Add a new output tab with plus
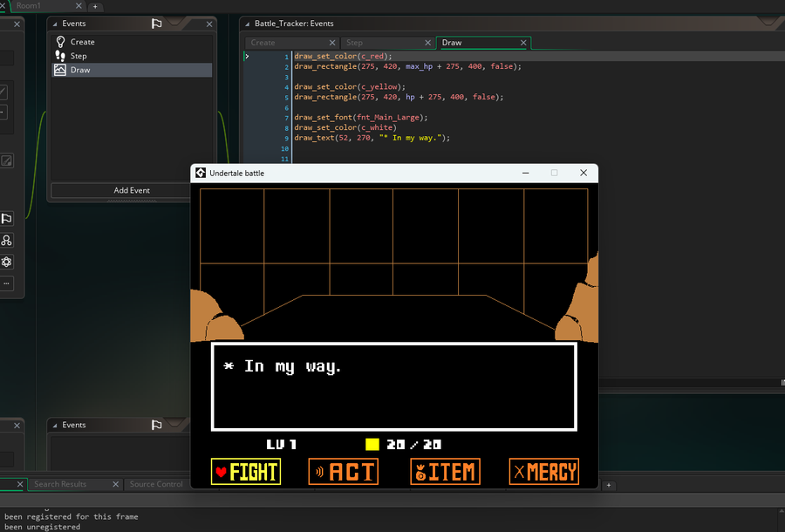The width and height of the screenshot is (785, 532). point(609,485)
